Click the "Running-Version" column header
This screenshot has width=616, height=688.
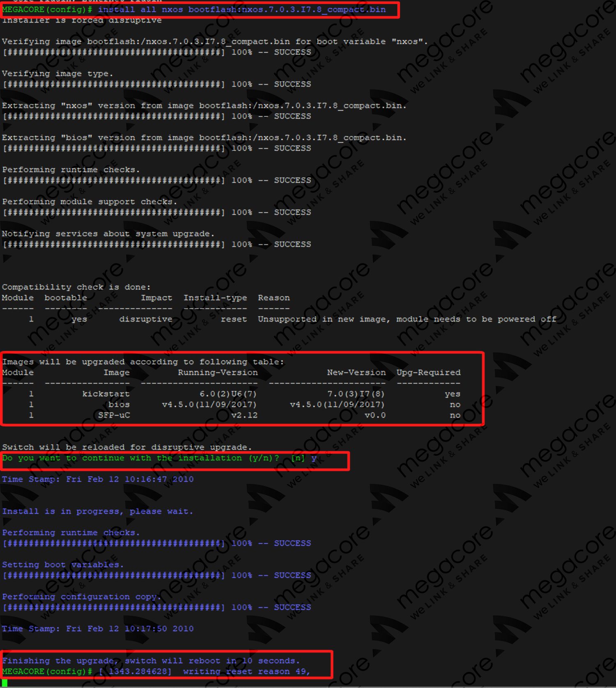click(x=218, y=373)
